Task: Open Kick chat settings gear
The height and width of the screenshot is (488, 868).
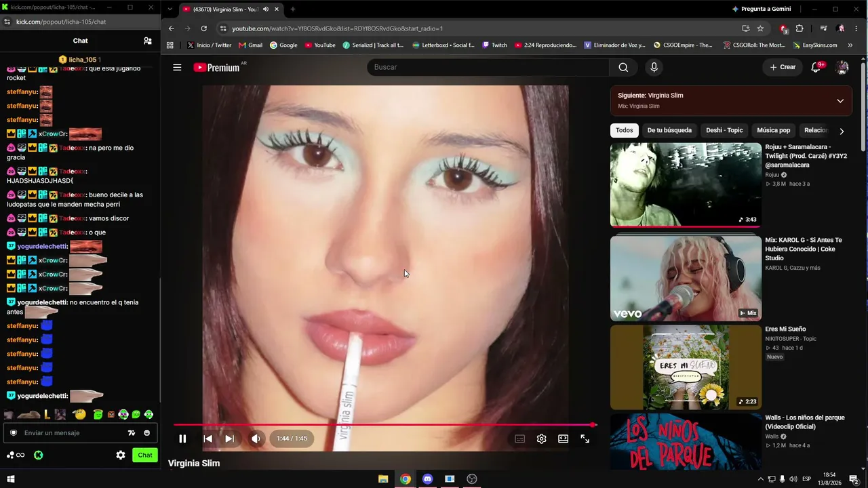Action: 121,455
